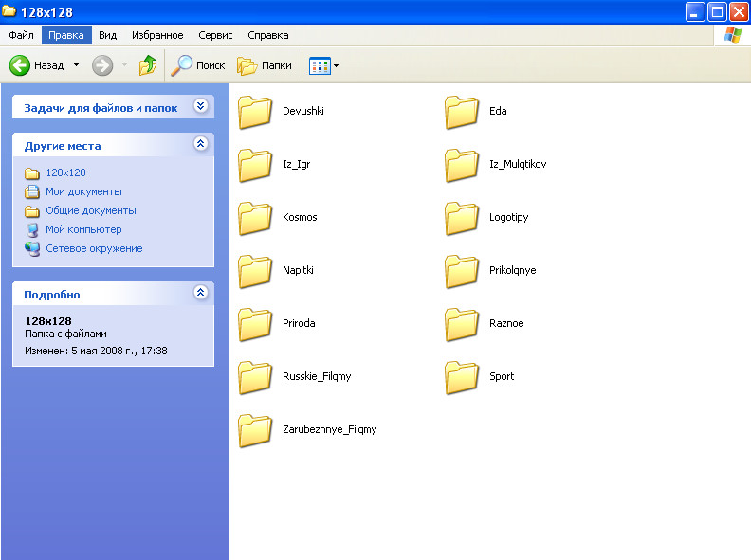Click the 128x128 link in Другие места
This screenshot has height=560, width=751.
point(65,172)
